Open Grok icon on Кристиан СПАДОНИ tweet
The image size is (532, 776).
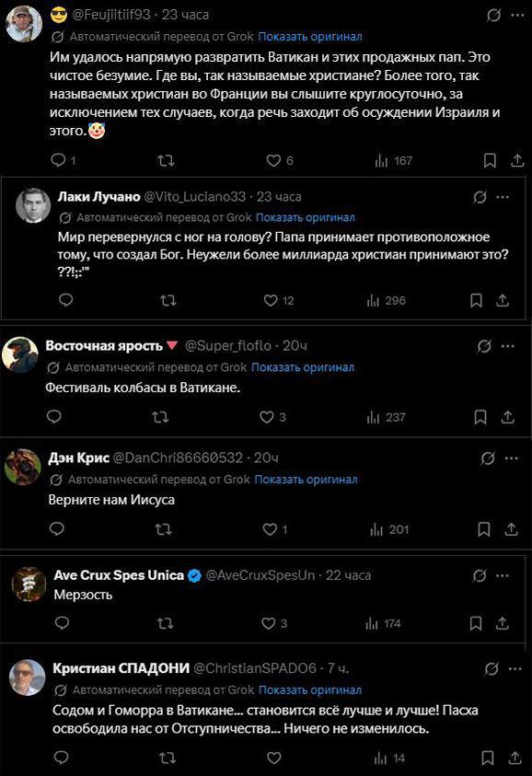pos(491,669)
